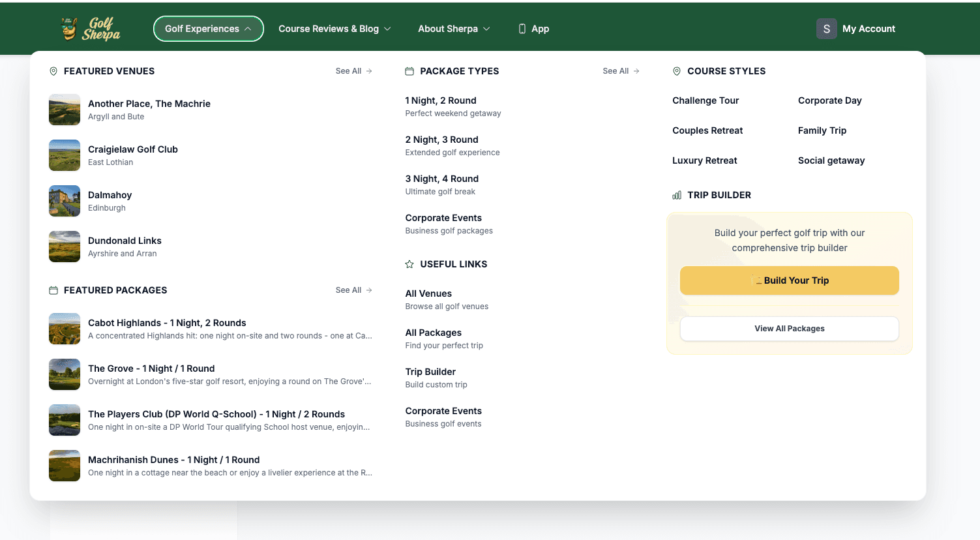See all Featured Venues
Image resolution: width=980 pixels, height=540 pixels.
pyautogui.click(x=353, y=71)
